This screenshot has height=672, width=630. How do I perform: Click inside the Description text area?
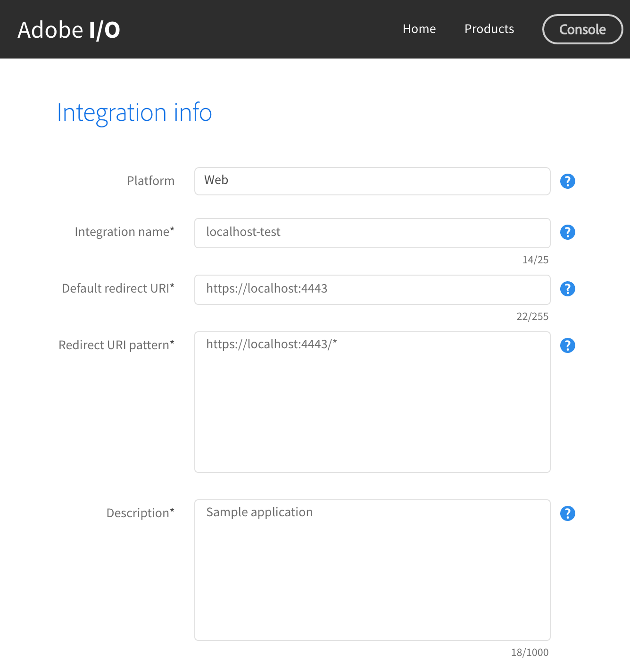[x=372, y=570]
